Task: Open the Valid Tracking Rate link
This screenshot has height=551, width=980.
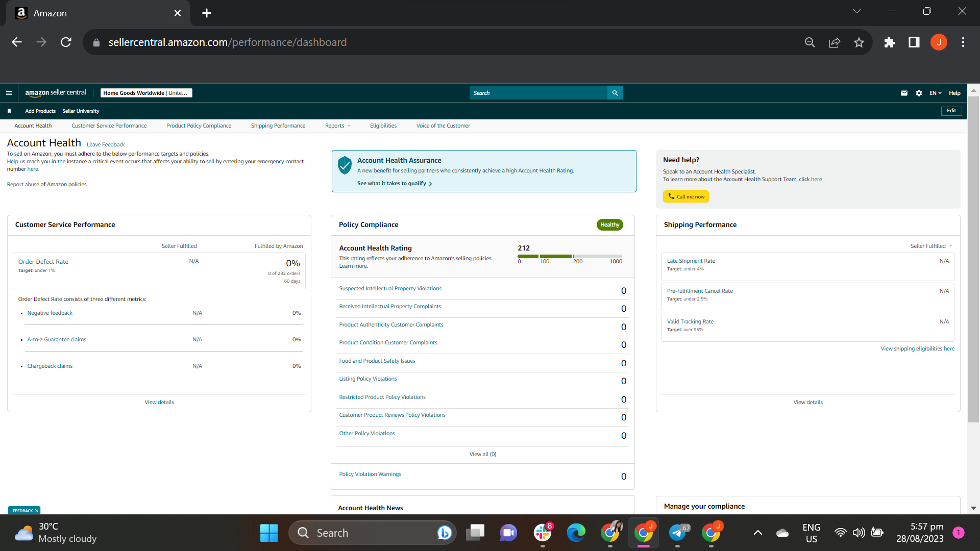Action: (690, 322)
